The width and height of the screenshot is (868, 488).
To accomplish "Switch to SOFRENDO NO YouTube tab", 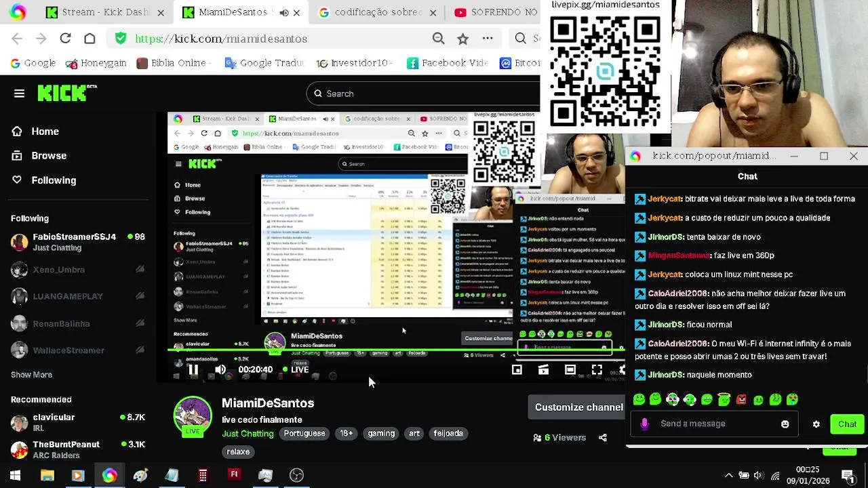I will [495, 12].
